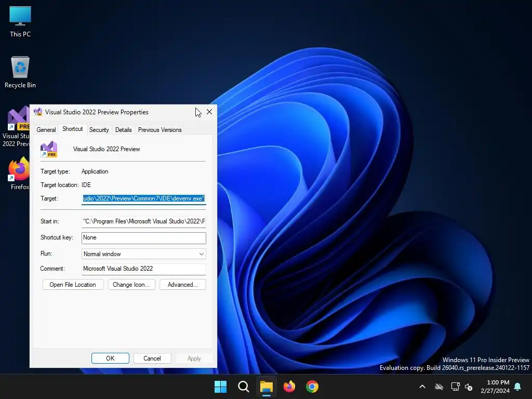
Task: Confirm the dialog with OK
Action: click(x=110, y=358)
